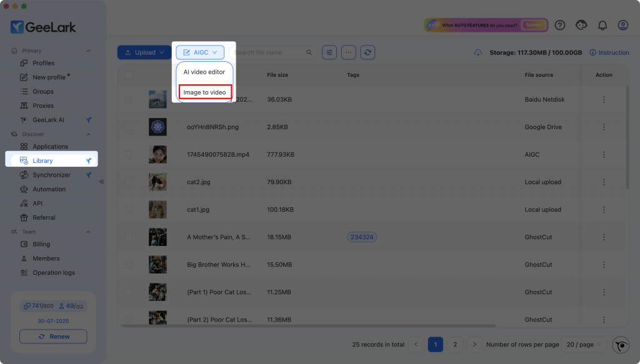Collapse the Team sidebar section
640x364 pixels.
tap(89, 232)
